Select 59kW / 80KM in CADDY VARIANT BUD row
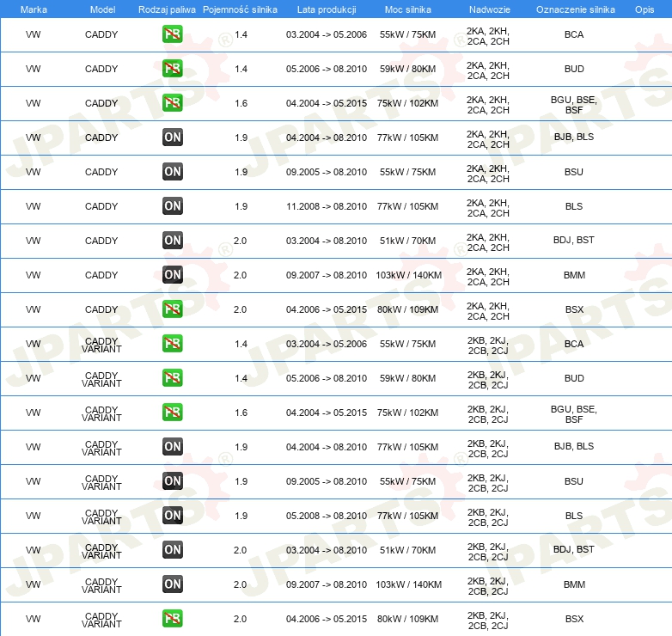The image size is (672, 636). (407, 378)
